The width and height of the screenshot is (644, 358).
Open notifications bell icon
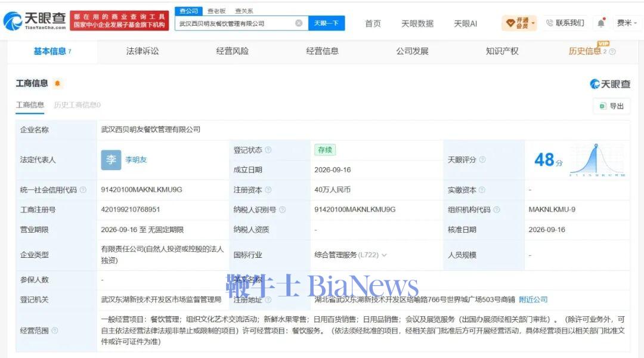tap(601, 23)
